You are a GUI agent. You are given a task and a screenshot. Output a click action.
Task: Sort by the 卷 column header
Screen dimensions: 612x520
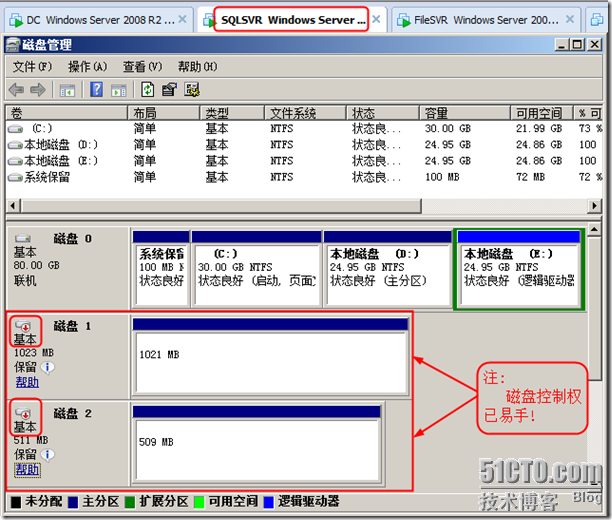pos(67,113)
